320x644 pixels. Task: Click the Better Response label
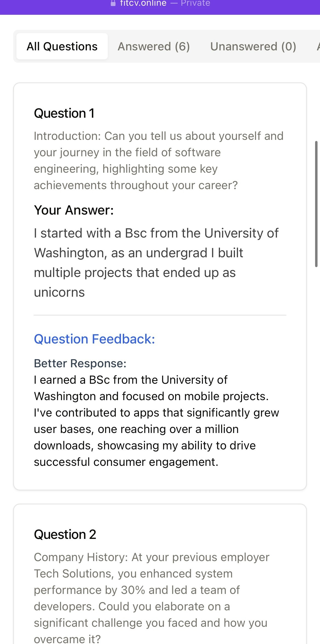click(x=80, y=363)
